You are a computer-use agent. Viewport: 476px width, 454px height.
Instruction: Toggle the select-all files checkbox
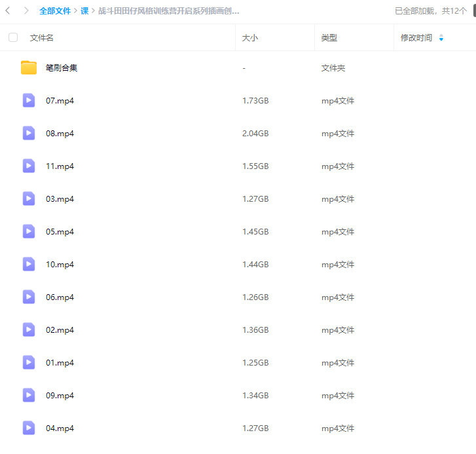click(13, 38)
